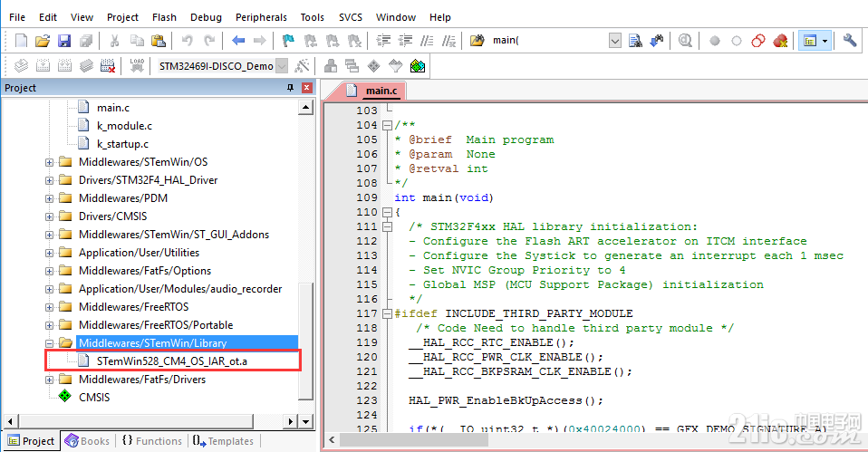Click the project tree scroll-up arrow
The image size is (868, 452).
point(305,107)
